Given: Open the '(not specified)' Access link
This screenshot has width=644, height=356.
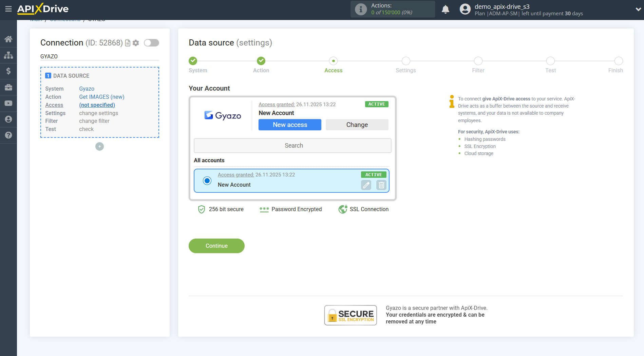Looking at the screenshot, I should [97, 105].
